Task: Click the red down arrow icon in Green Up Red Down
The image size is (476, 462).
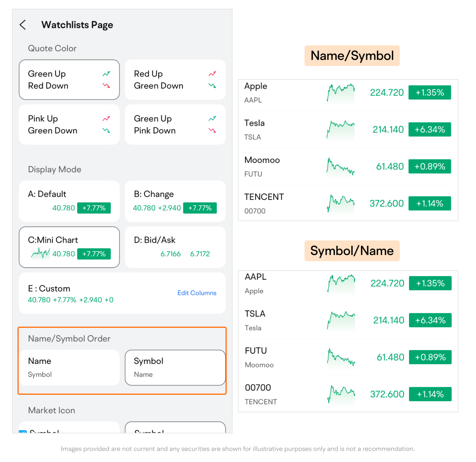Action: [x=106, y=86]
